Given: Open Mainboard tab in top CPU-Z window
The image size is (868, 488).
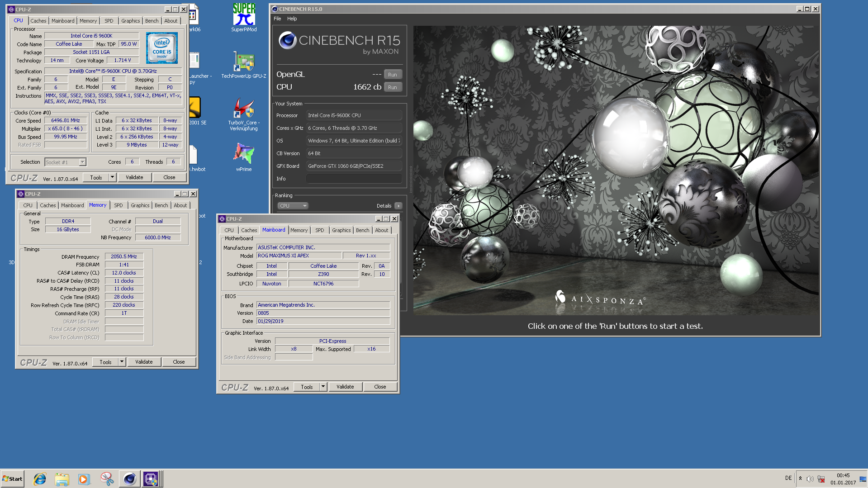Looking at the screenshot, I should (x=63, y=21).
